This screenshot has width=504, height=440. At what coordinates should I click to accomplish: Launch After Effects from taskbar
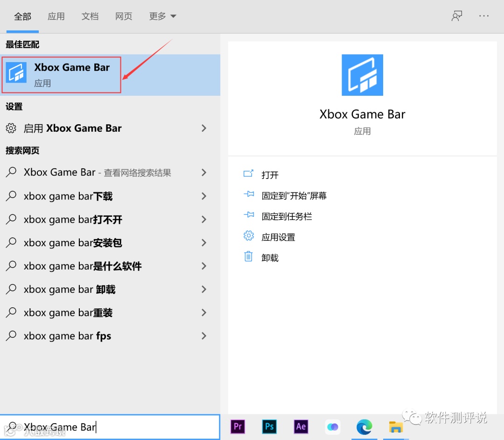[x=301, y=427]
